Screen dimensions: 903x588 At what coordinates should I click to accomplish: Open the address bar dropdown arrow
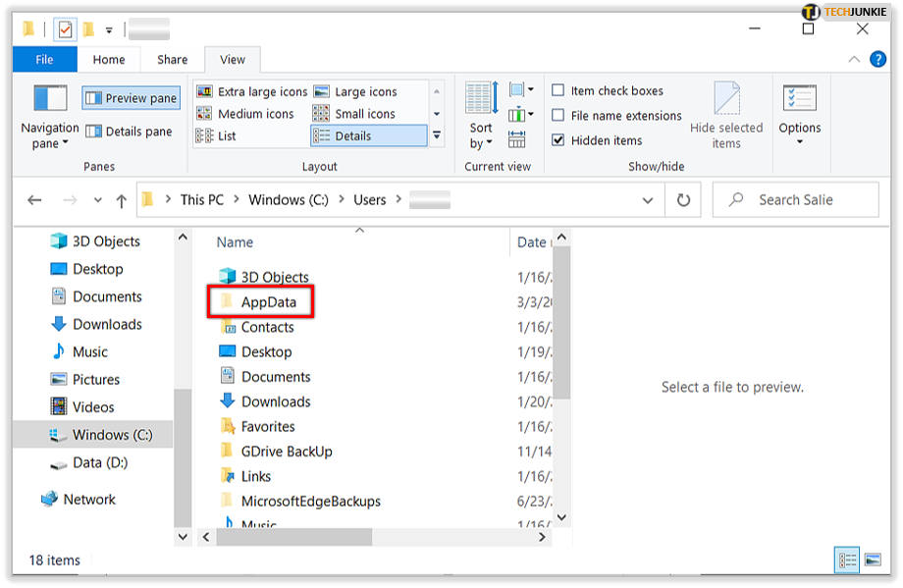[648, 199]
